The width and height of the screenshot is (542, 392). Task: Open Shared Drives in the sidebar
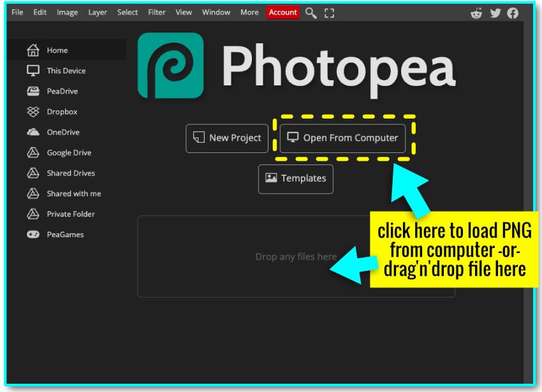click(x=66, y=173)
